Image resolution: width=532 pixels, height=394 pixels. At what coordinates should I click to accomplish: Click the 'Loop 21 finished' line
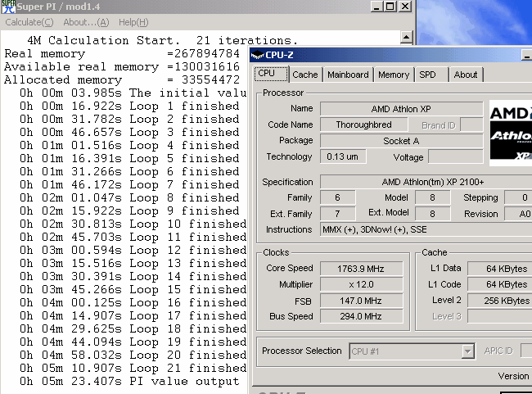[133, 368]
